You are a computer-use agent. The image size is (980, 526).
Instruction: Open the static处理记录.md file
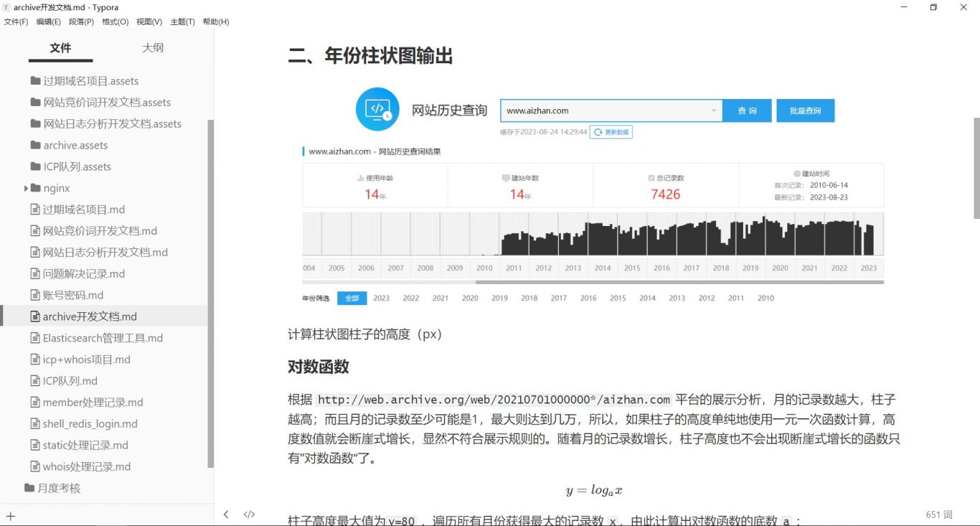coord(85,446)
